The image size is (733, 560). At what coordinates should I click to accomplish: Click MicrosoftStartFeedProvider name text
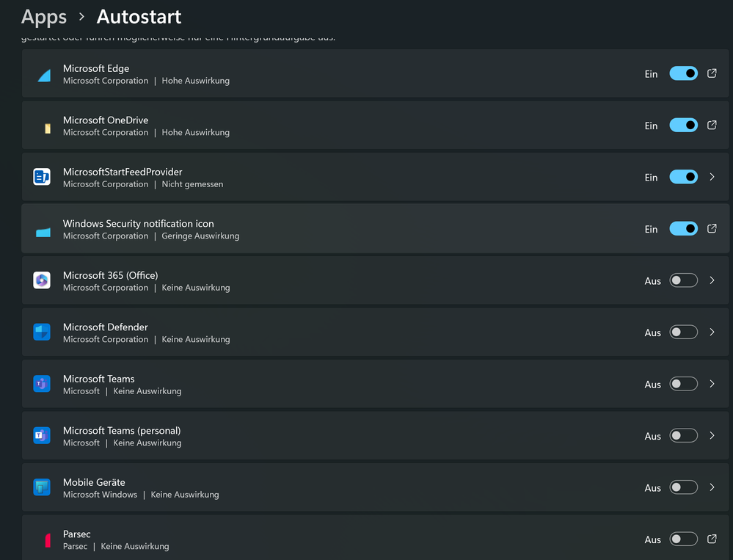[123, 172]
